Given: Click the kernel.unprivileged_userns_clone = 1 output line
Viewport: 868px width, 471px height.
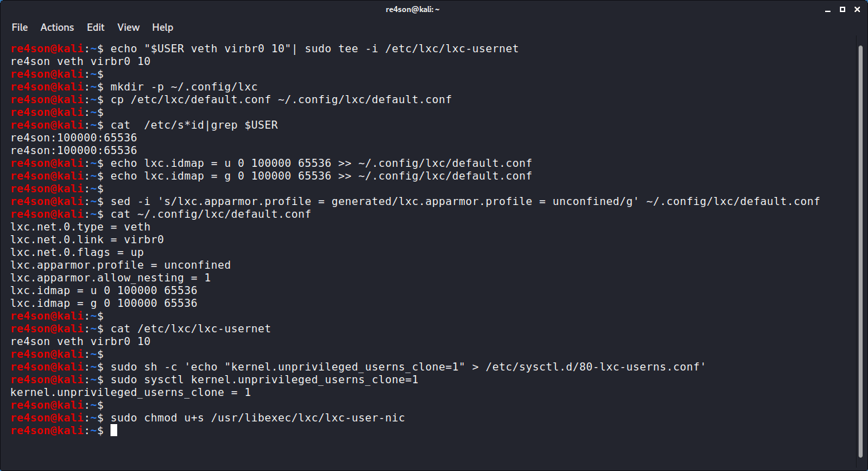Looking at the screenshot, I should pos(131,393).
